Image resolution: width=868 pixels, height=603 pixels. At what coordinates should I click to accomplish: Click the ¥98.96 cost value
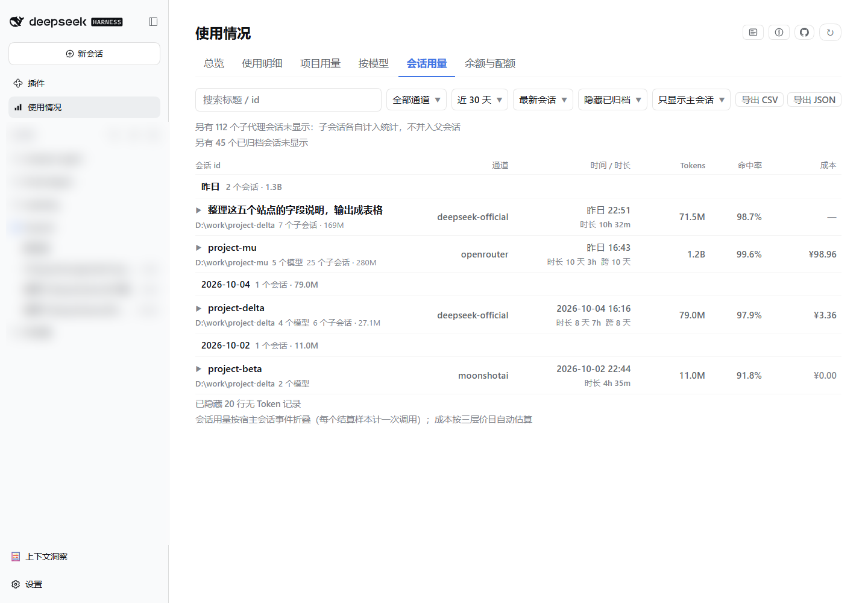coord(822,254)
